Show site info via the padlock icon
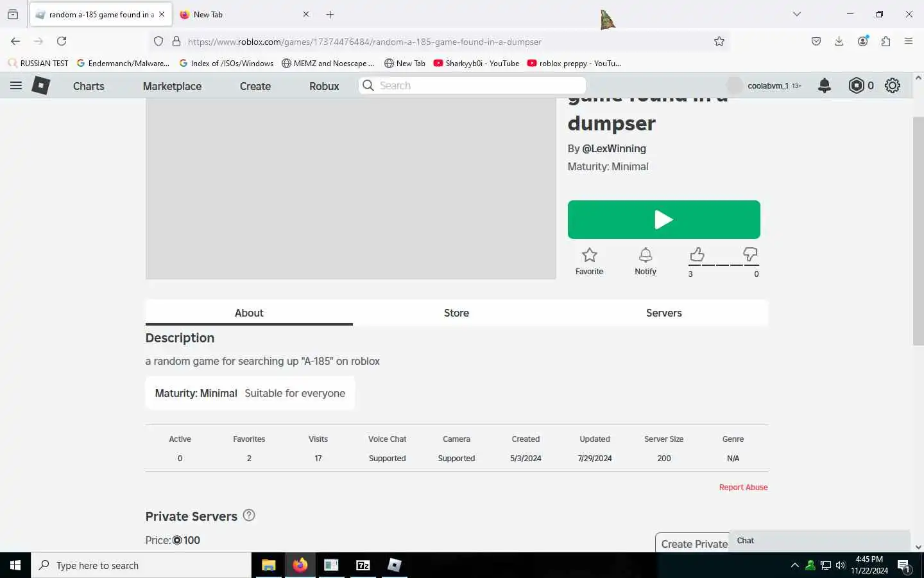924x578 pixels. point(176,41)
